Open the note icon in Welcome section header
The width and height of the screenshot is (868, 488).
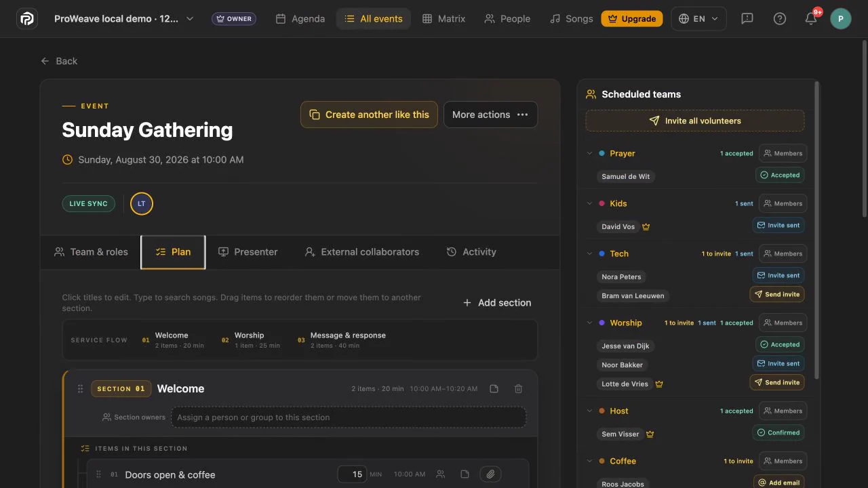click(x=494, y=389)
